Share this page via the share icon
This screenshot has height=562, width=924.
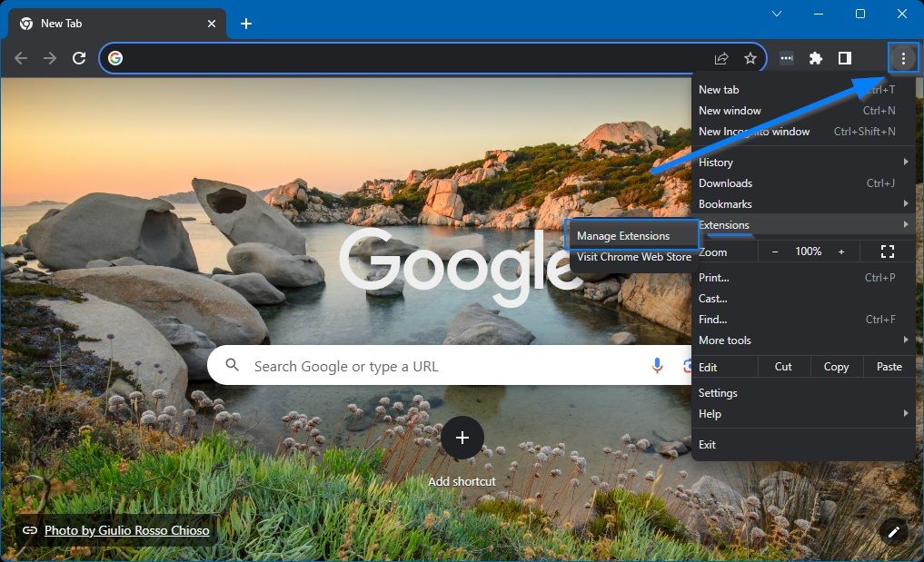coord(720,57)
